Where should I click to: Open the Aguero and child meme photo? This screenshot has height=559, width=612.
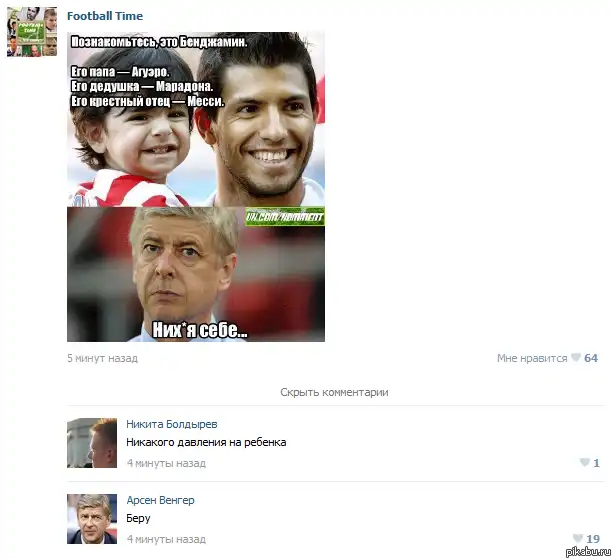click(x=196, y=187)
